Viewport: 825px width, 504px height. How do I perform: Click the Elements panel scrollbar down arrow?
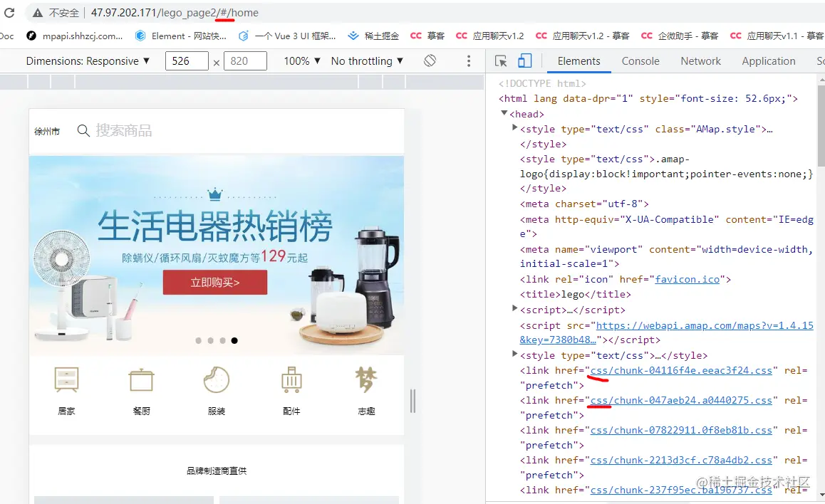tap(821, 495)
